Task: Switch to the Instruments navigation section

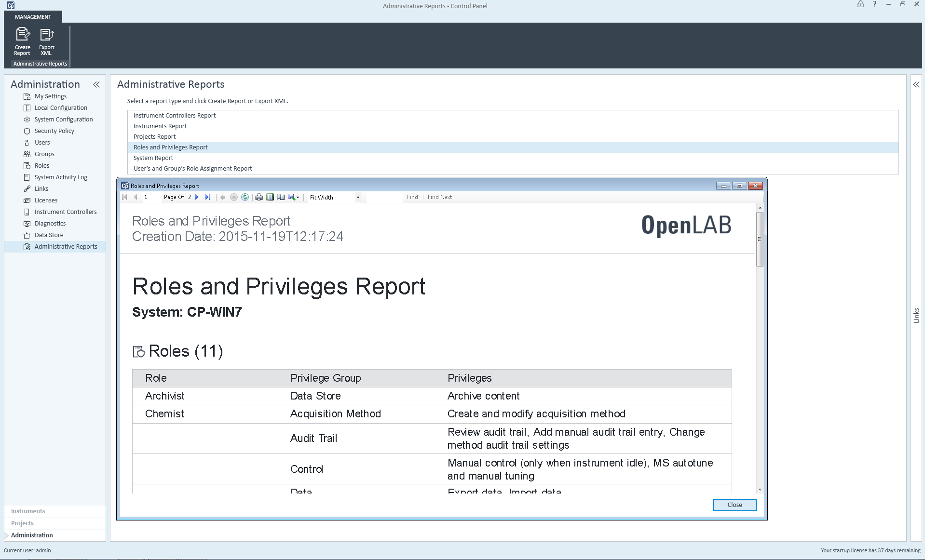Action: click(28, 511)
